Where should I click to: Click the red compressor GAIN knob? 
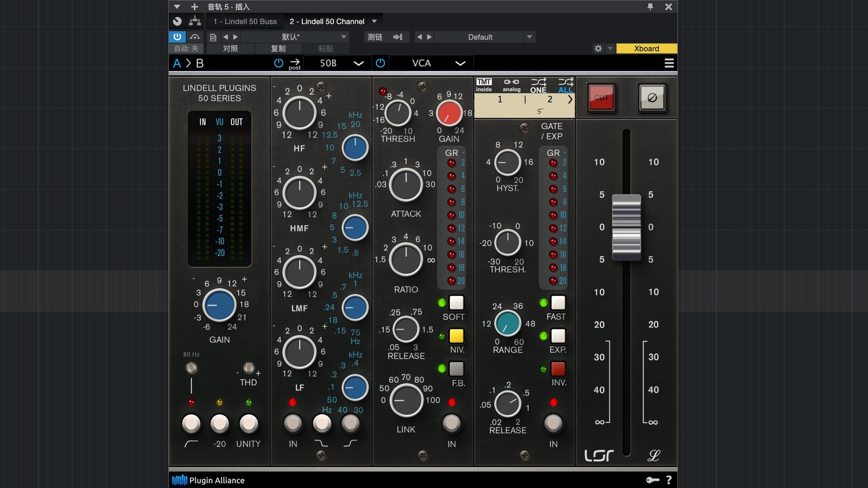pos(449,113)
